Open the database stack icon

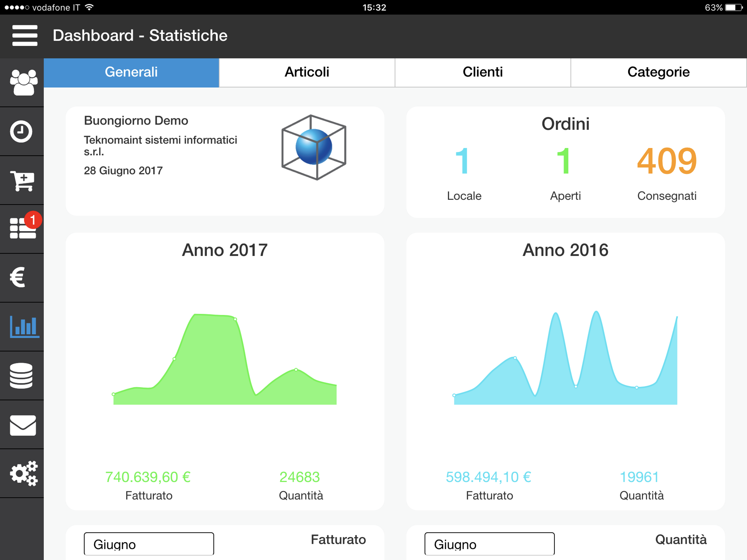click(21, 376)
